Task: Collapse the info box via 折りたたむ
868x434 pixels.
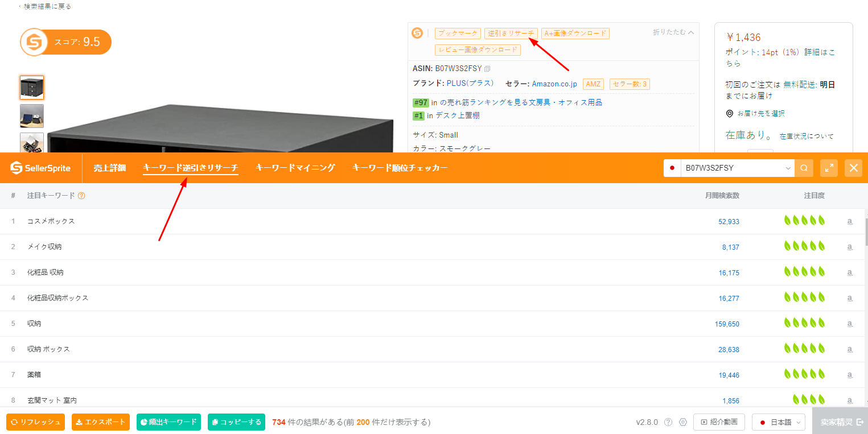Action: click(x=673, y=32)
